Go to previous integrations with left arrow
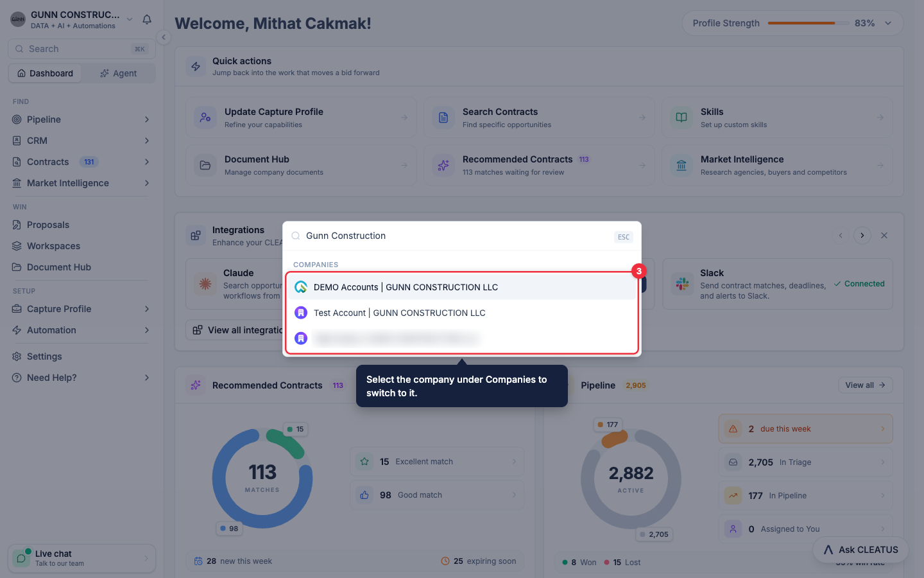 coord(841,236)
